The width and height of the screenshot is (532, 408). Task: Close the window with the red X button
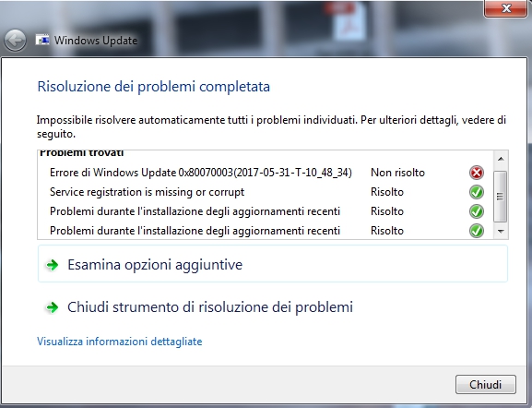(x=505, y=7)
